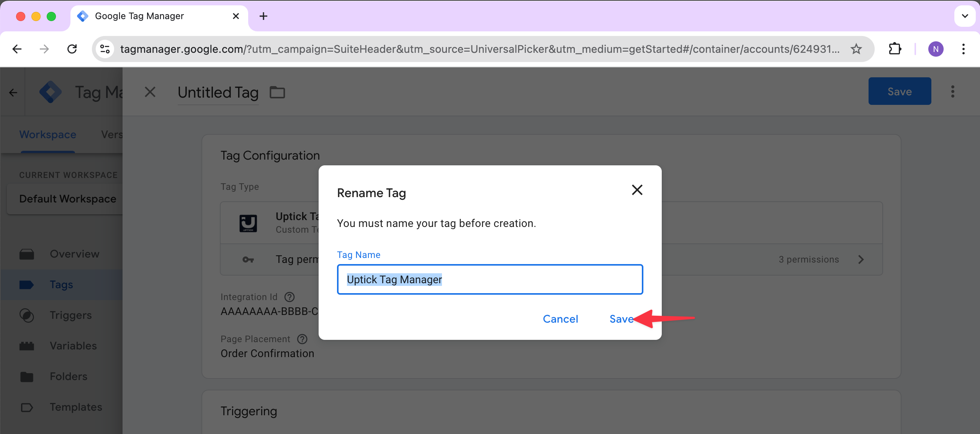This screenshot has height=434, width=980.
Task: Select the Workspace tab
Action: 48,135
